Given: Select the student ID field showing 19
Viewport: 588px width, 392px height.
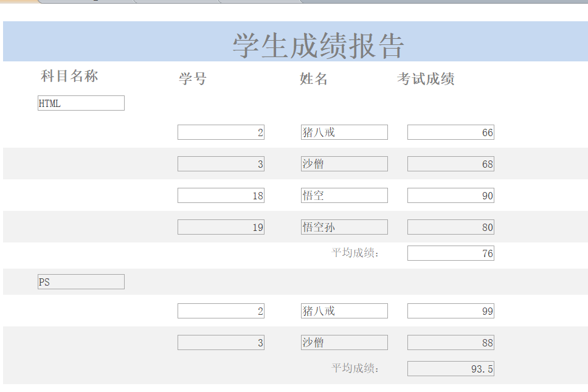Looking at the screenshot, I should [x=221, y=227].
